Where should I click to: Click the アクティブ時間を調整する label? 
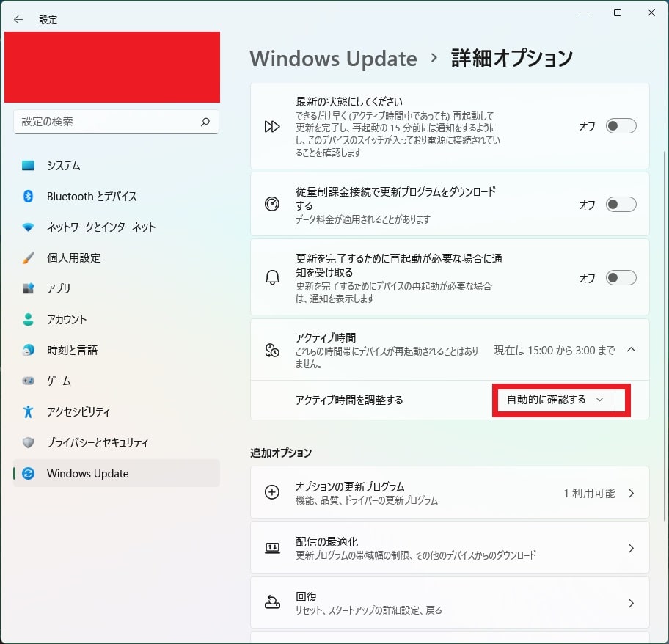tap(349, 400)
